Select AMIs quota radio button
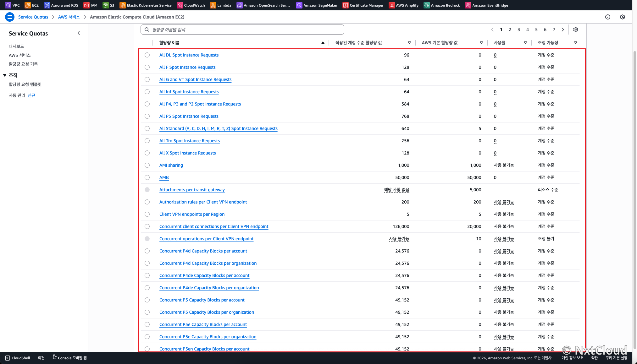Screen dimensions: 637x364 147,177
